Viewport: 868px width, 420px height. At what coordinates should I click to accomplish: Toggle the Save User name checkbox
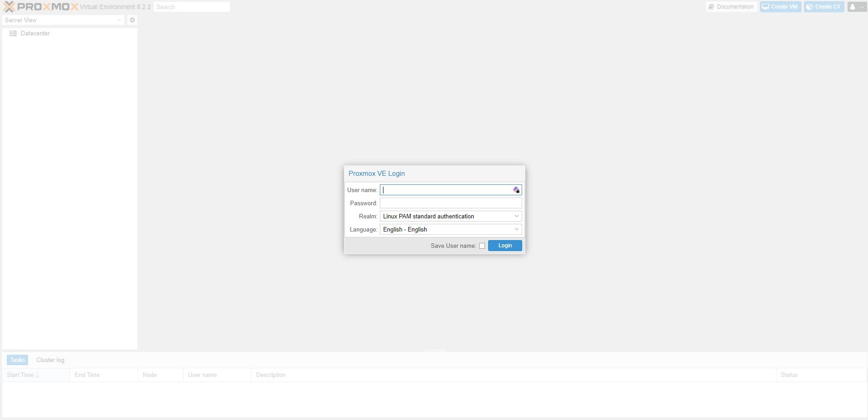(x=482, y=246)
